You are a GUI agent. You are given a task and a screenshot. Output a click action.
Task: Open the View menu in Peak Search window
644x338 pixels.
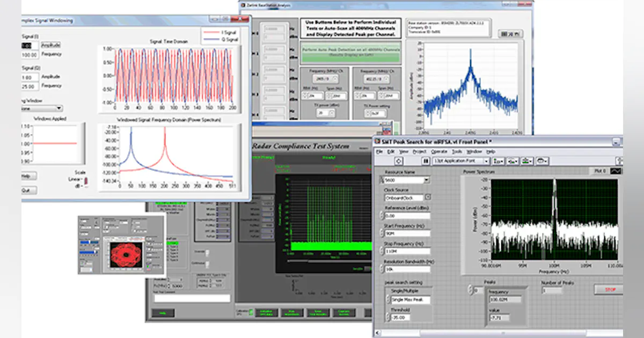[403, 152]
